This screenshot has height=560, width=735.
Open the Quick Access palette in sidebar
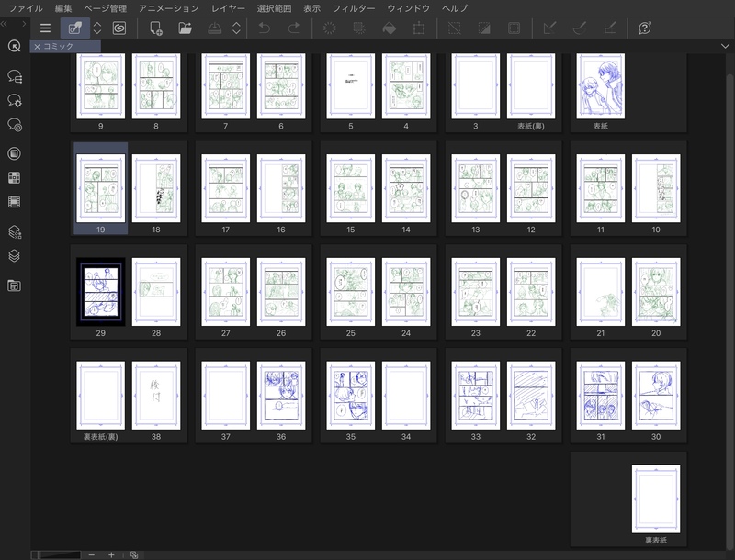tap(14, 46)
